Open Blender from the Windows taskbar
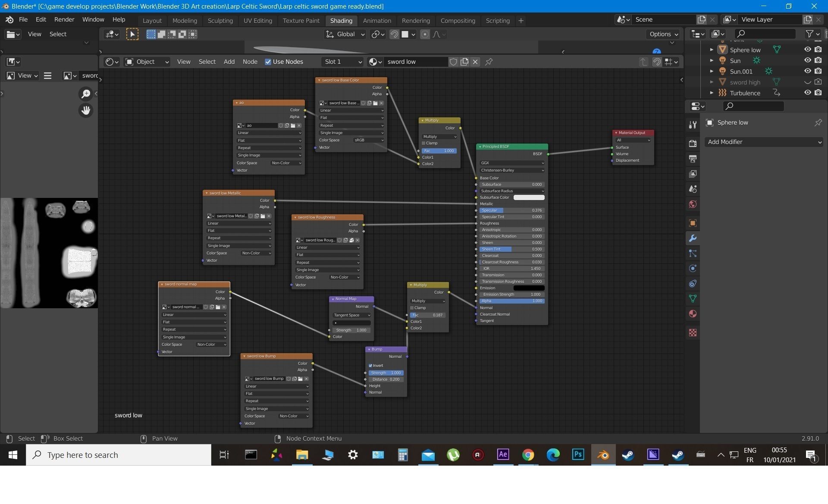Image resolution: width=828 pixels, height=504 pixels. 603,455
